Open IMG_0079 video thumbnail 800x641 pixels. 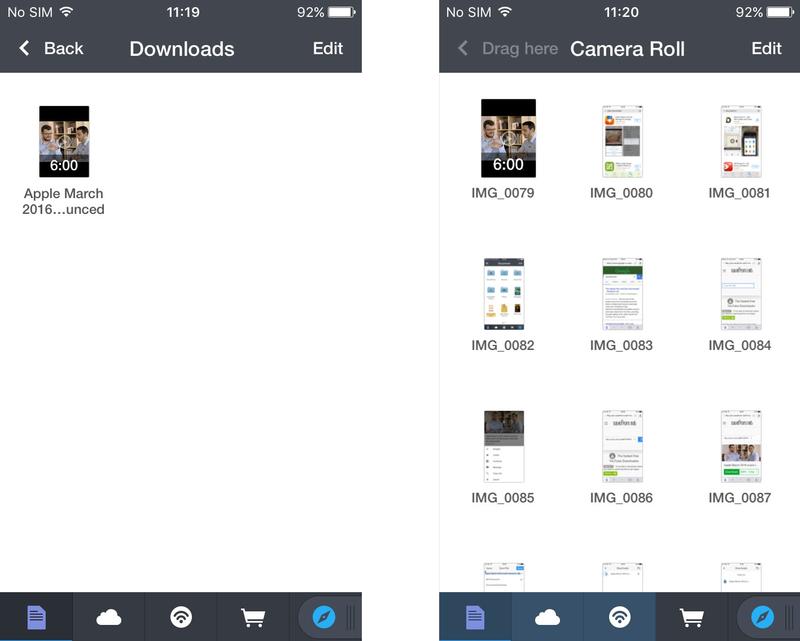tap(508, 138)
